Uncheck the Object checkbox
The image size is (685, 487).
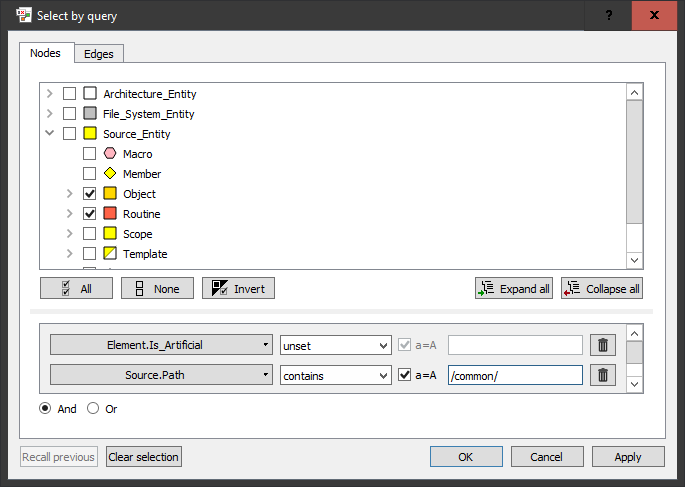click(x=90, y=194)
